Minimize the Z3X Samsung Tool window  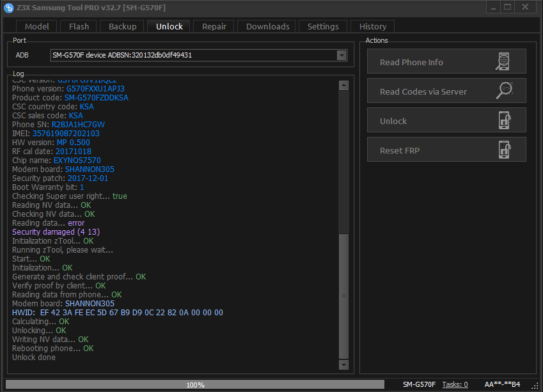(493, 7)
